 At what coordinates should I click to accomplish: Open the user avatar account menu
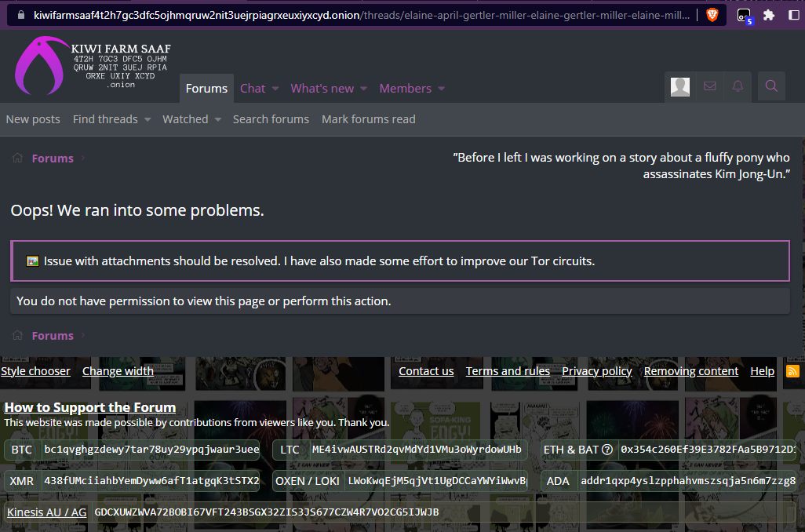(x=679, y=86)
